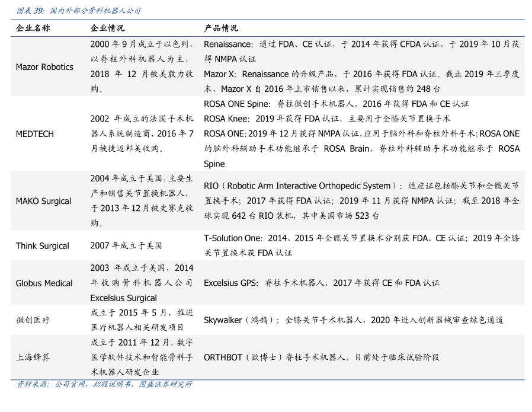Select the '产品情况' column header

click(x=221, y=28)
